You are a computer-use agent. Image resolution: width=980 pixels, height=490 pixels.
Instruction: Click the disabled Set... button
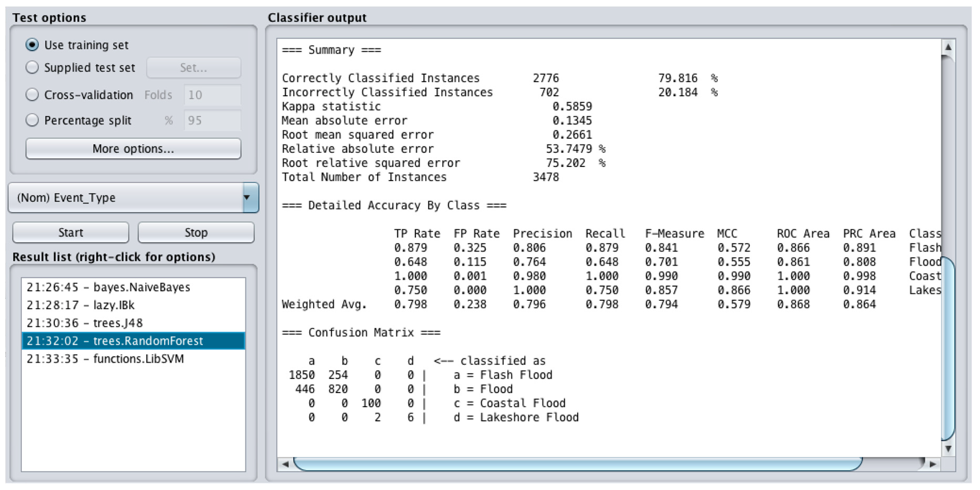[193, 68]
